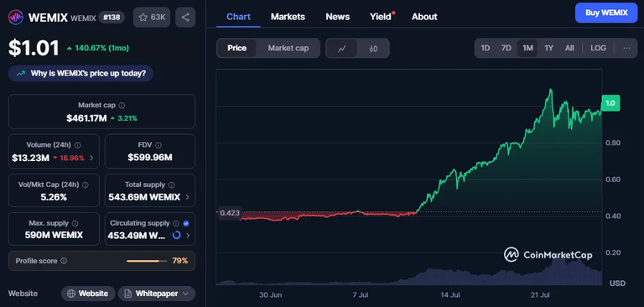Select the candlestick chart view icon
The width and height of the screenshot is (644, 307).
click(x=373, y=49)
